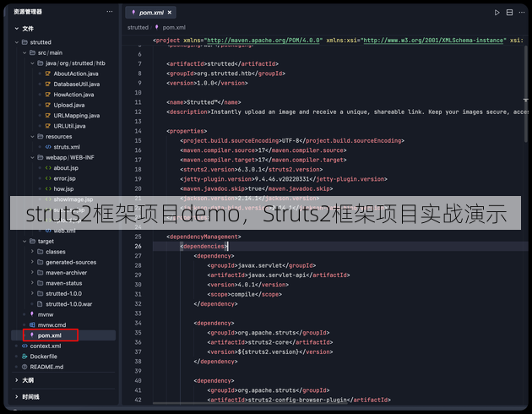Screen dimensions: 532x414
Task: Collapse the webapp/WEB-INF folder
Action: point(32,157)
